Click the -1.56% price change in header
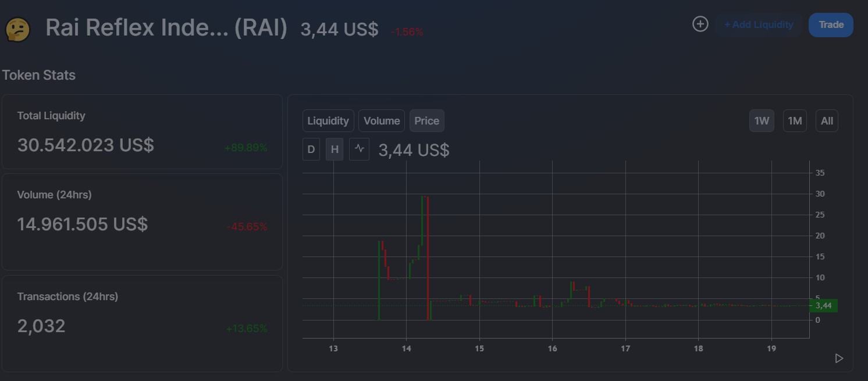 pos(407,32)
